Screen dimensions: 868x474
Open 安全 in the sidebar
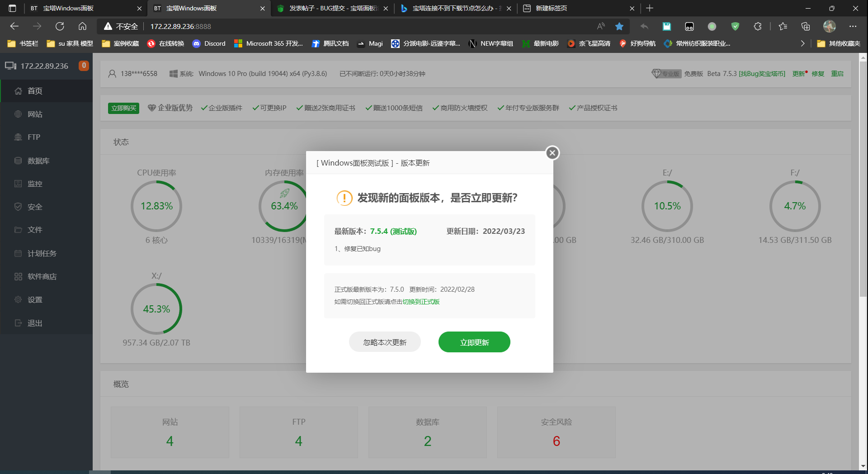coord(46,207)
